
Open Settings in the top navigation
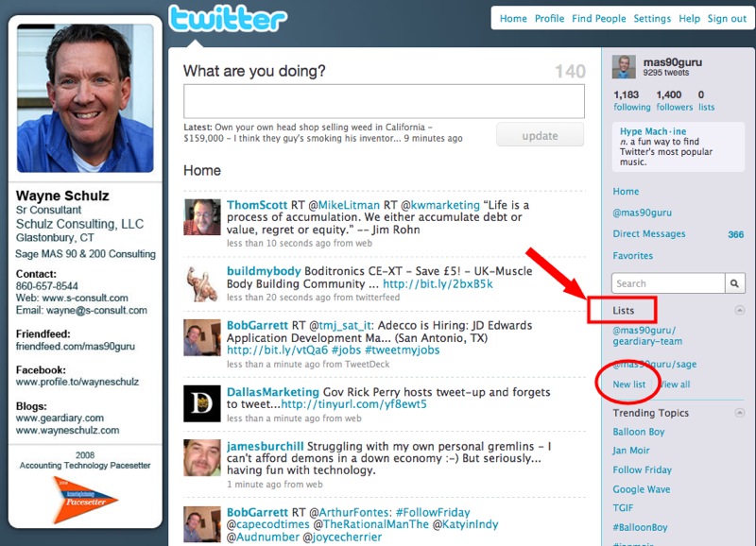(x=652, y=19)
